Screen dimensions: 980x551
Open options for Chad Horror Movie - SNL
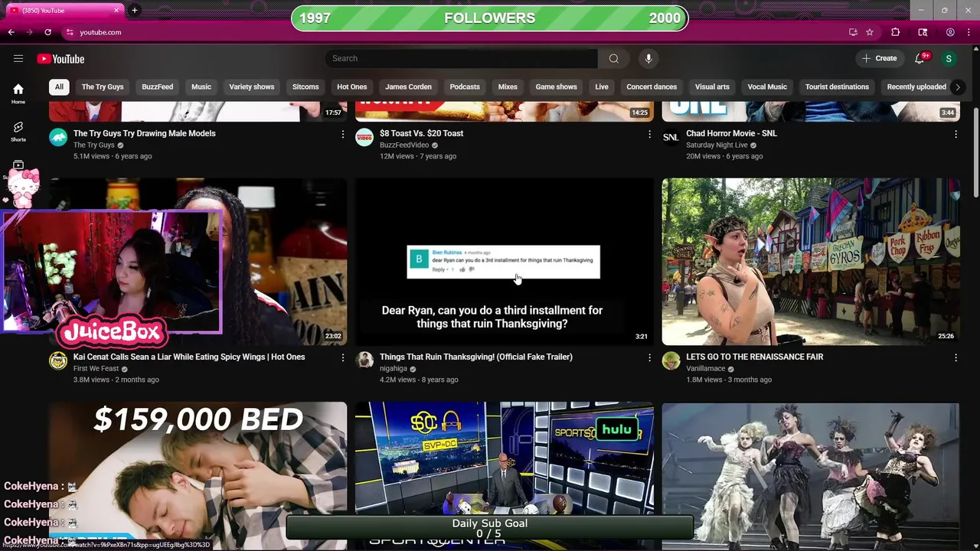click(x=955, y=134)
